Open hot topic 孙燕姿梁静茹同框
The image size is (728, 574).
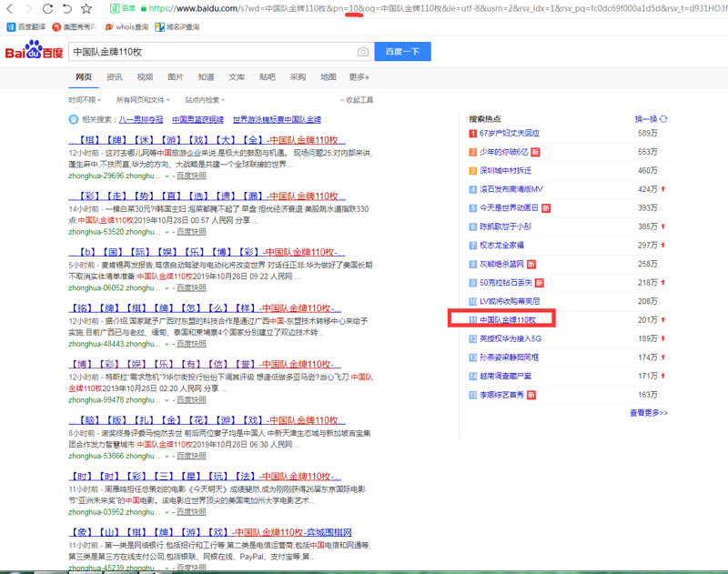coord(509,357)
